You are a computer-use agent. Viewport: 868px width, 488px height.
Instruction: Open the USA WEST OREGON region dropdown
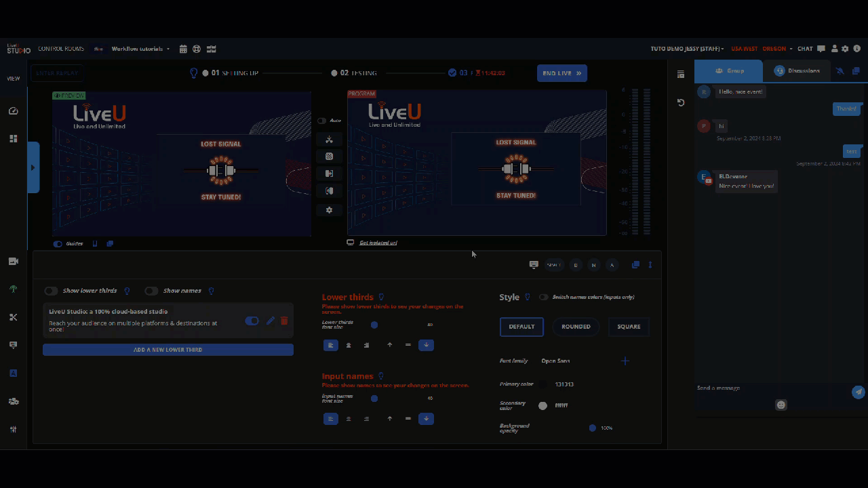(x=761, y=49)
